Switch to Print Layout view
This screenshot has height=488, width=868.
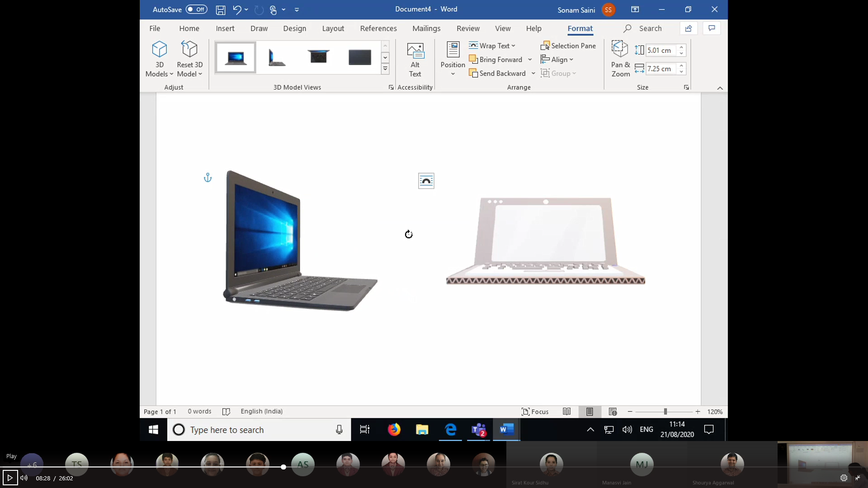pyautogui.click(x=590, y=412)
